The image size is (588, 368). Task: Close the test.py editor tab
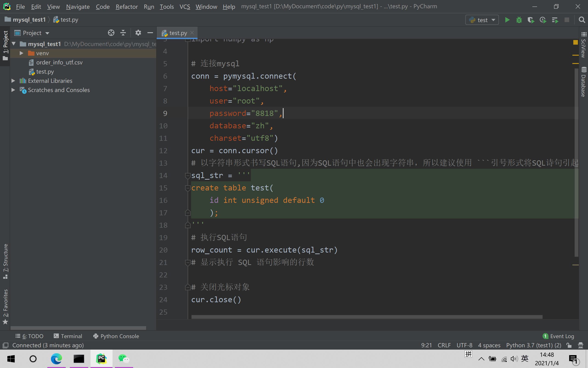click(x=192, y=33)
